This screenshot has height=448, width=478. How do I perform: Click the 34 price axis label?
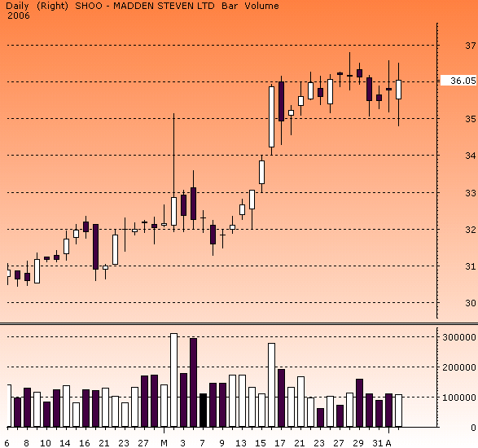pos(470,156)
